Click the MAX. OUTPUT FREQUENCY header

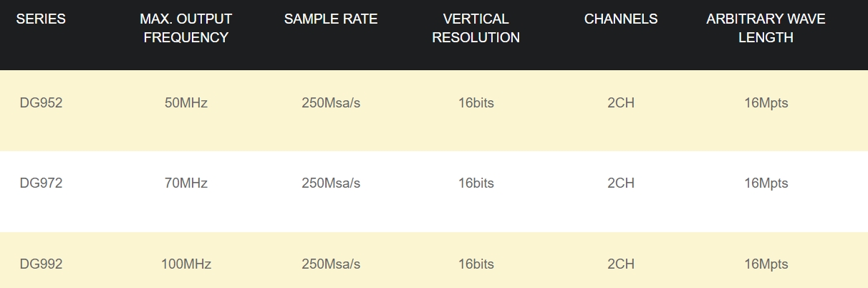(186, 29)
